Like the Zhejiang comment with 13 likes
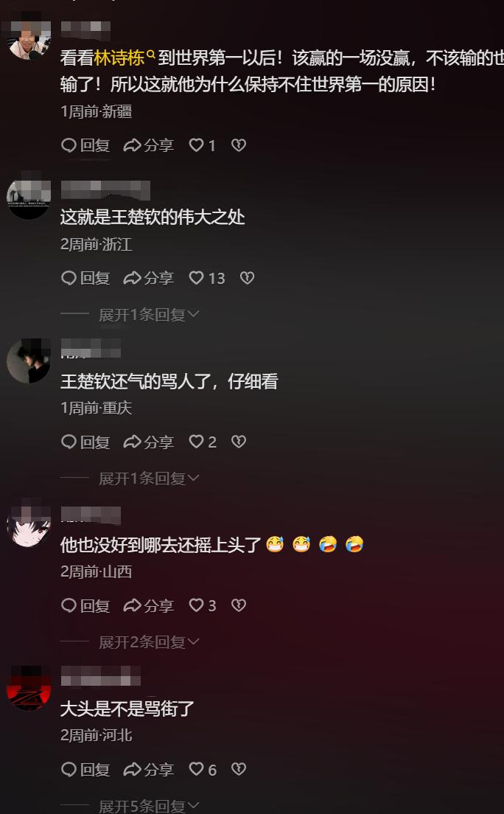Image resolution: width=504 pixels, height=814 pixels. [x=206, y=278]
